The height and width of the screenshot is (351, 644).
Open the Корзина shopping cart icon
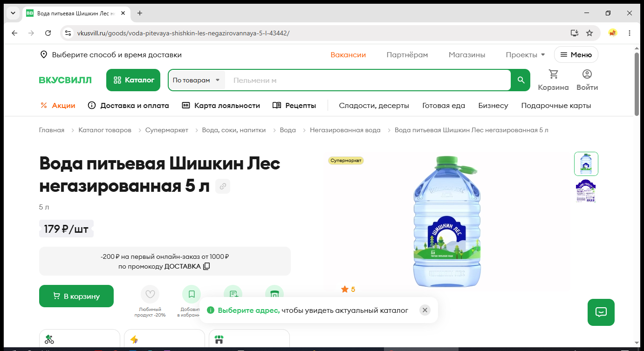[553, 74]
